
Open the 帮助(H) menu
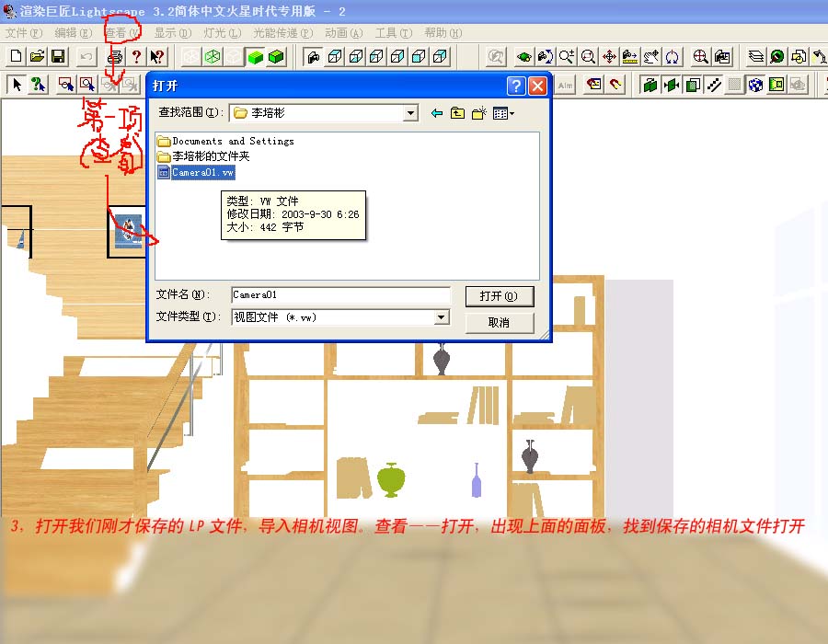click(443, 33)
